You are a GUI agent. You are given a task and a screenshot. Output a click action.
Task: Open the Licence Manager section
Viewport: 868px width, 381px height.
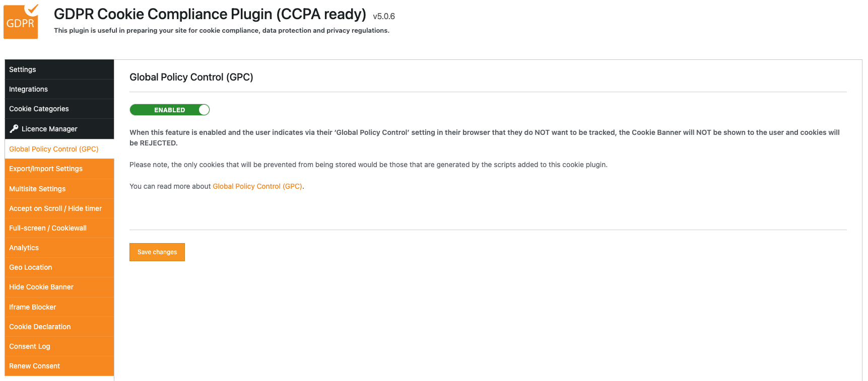coord(49,129)
